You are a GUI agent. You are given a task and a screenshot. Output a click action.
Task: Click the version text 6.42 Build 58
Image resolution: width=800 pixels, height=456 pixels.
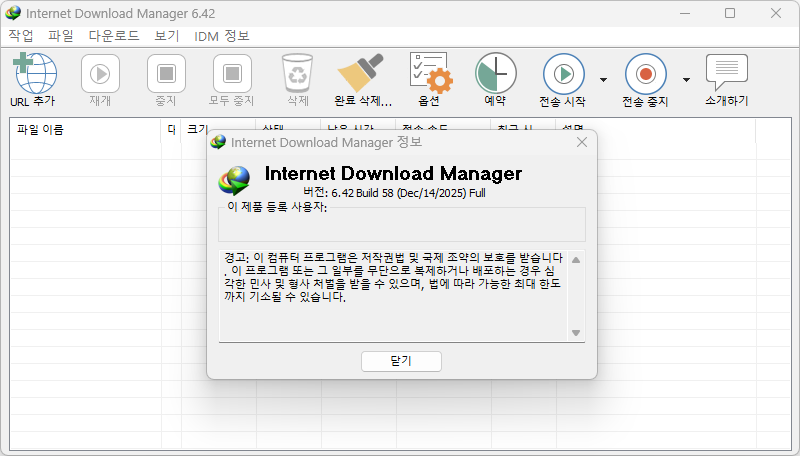394,193
